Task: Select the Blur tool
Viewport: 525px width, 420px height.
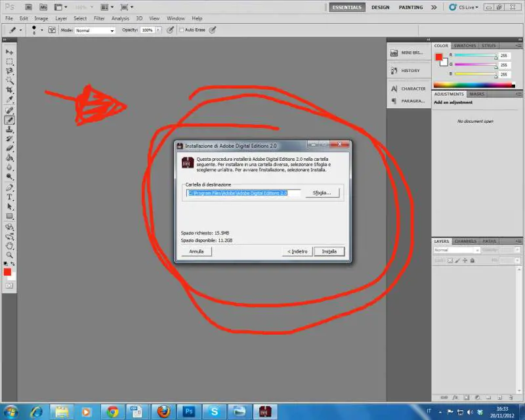Action: click(9, 167)
